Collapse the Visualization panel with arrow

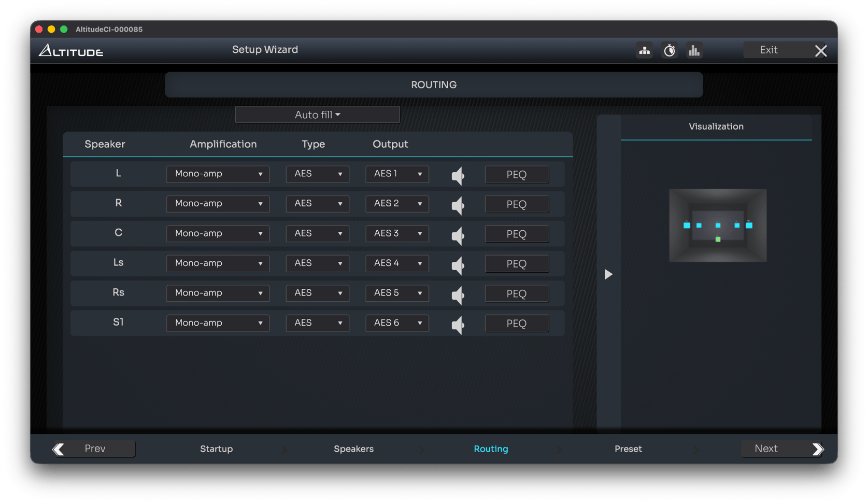(x=608, y=274)
